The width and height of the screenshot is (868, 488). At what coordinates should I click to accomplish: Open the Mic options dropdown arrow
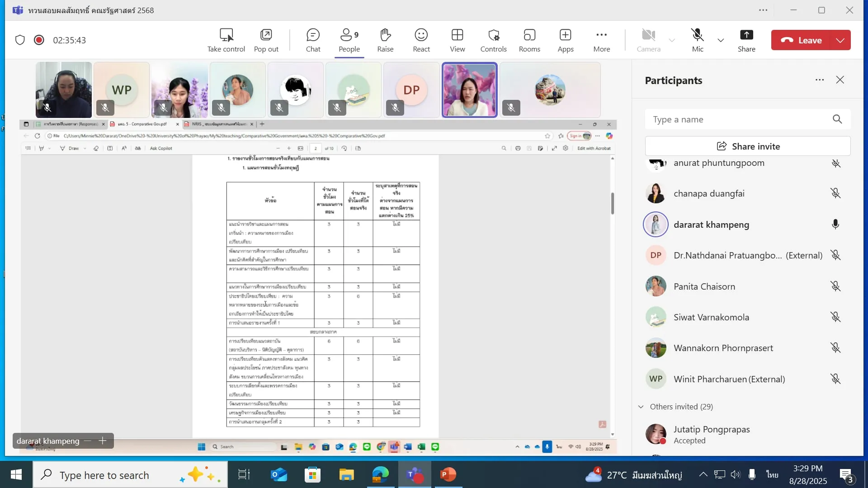click(721, 40)
